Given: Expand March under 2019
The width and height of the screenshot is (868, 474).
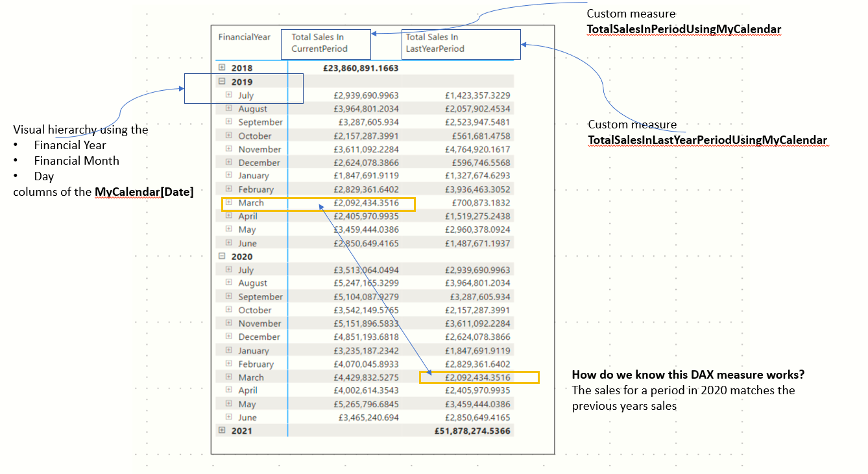Looking at the screenshot, I should coord(228,202).
